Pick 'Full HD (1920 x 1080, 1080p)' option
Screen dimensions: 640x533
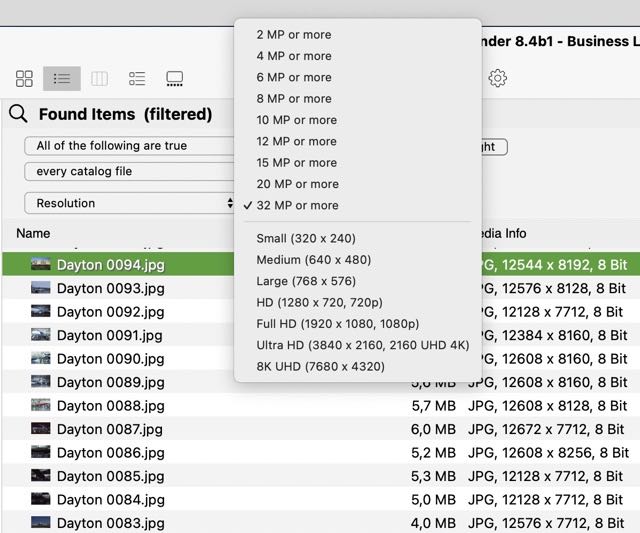pos(337,324)
